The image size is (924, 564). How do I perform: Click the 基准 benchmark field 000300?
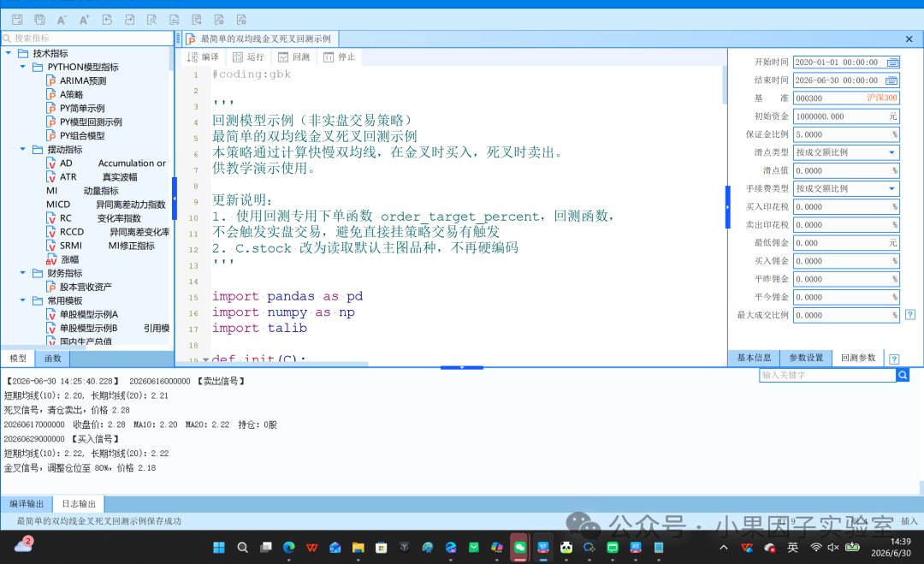coord(846,98)
